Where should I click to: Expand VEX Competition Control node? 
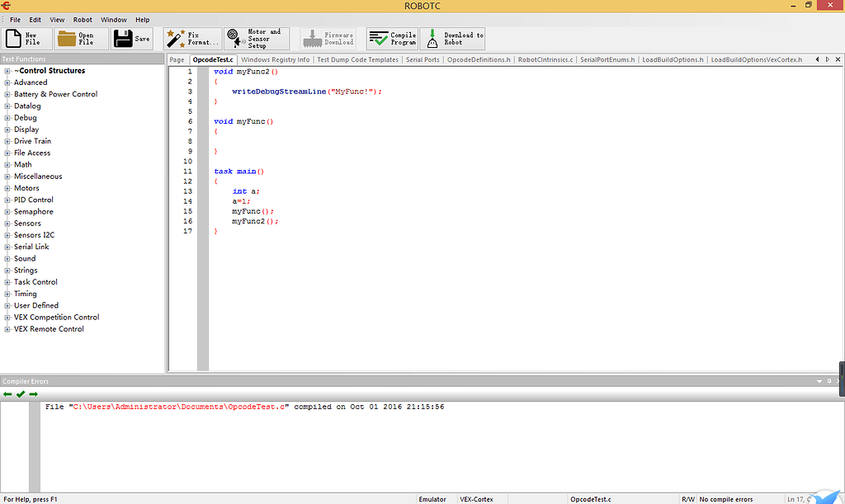coord(7,317)
